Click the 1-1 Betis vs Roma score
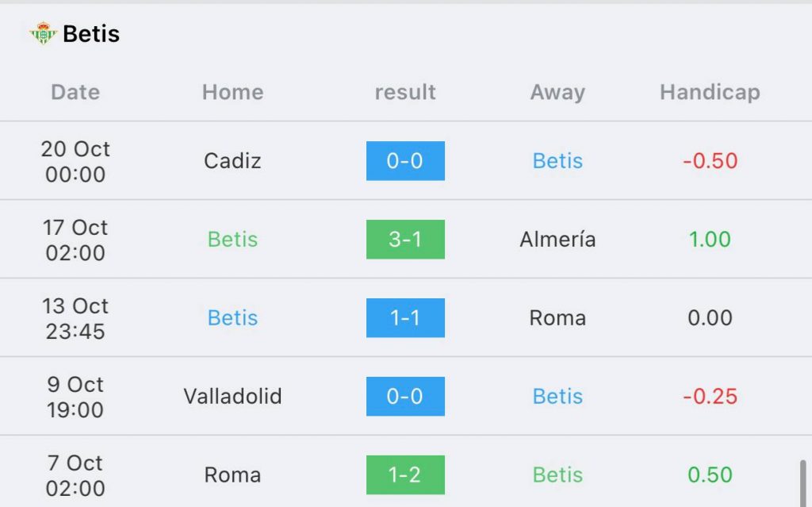The height and width of the screenshot is (507, 812). (405, 318)
